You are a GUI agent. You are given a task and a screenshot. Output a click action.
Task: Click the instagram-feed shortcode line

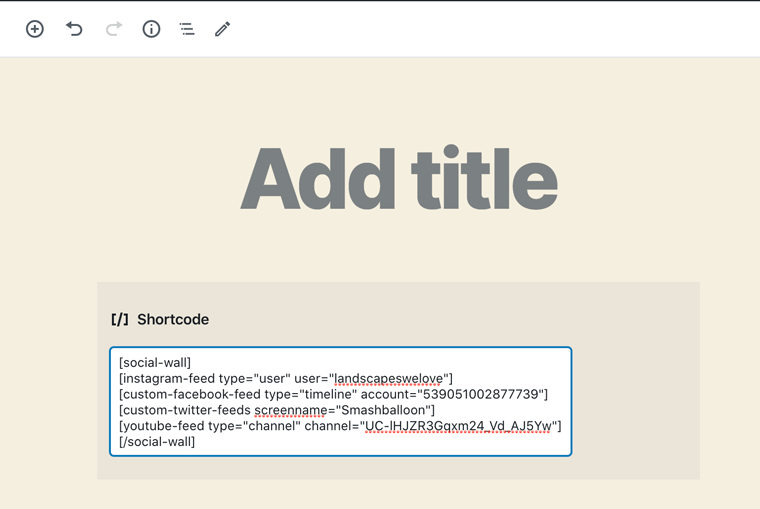pos(286,378)
